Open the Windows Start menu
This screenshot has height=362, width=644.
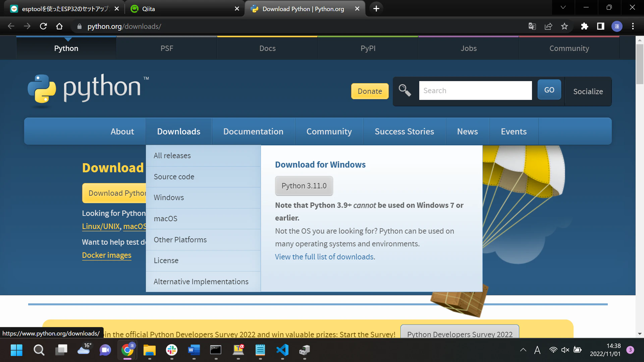pos(16,350)
